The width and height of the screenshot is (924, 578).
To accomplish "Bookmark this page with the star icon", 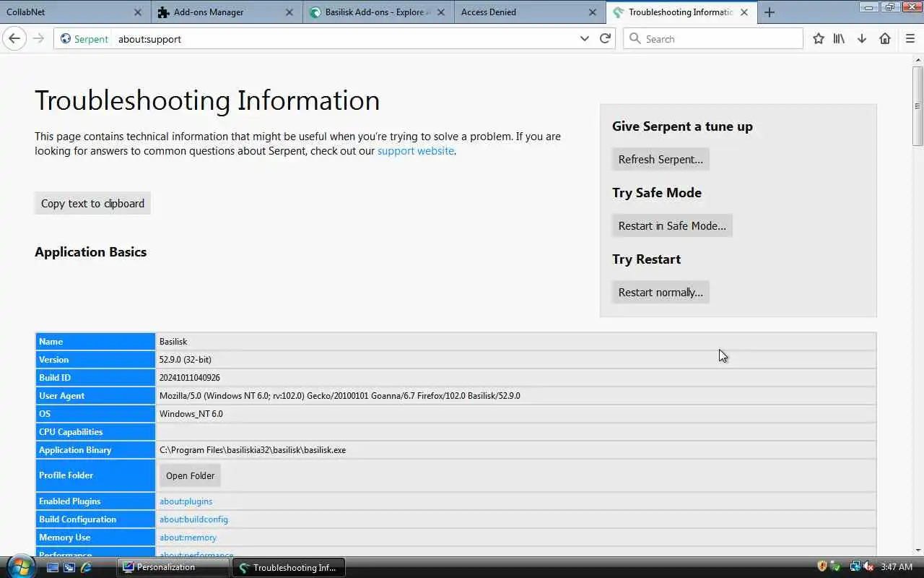I will tap(819, 38).
